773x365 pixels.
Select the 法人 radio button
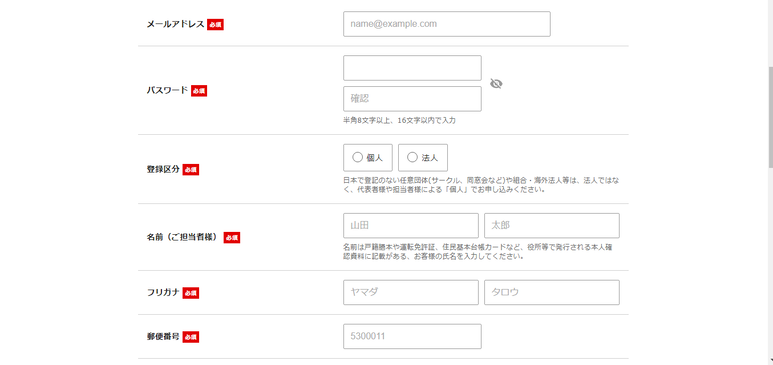click(412, 157)
